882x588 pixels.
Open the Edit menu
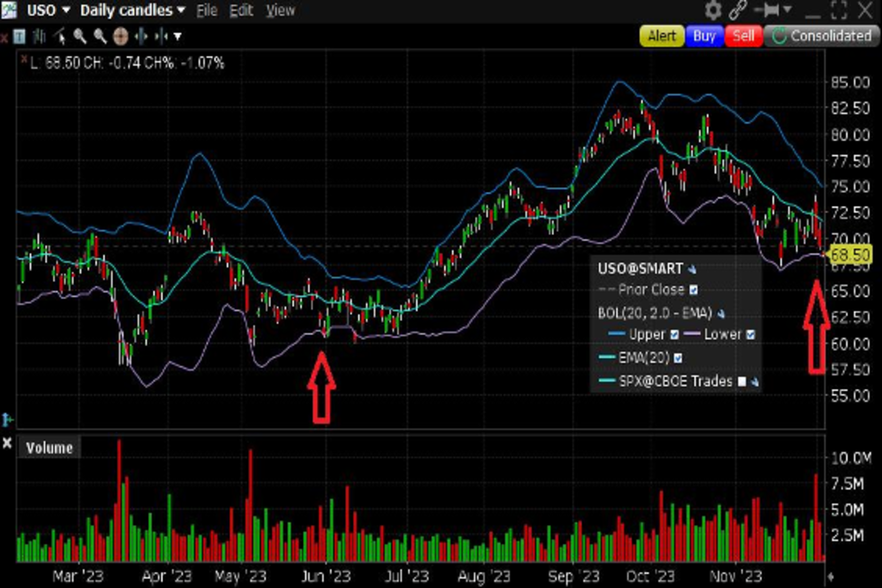pos(240,10)
